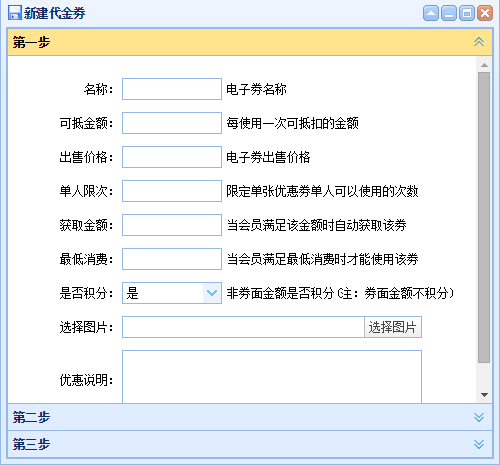
Task: Focus the 名称 input field
Action: [172, 89]
